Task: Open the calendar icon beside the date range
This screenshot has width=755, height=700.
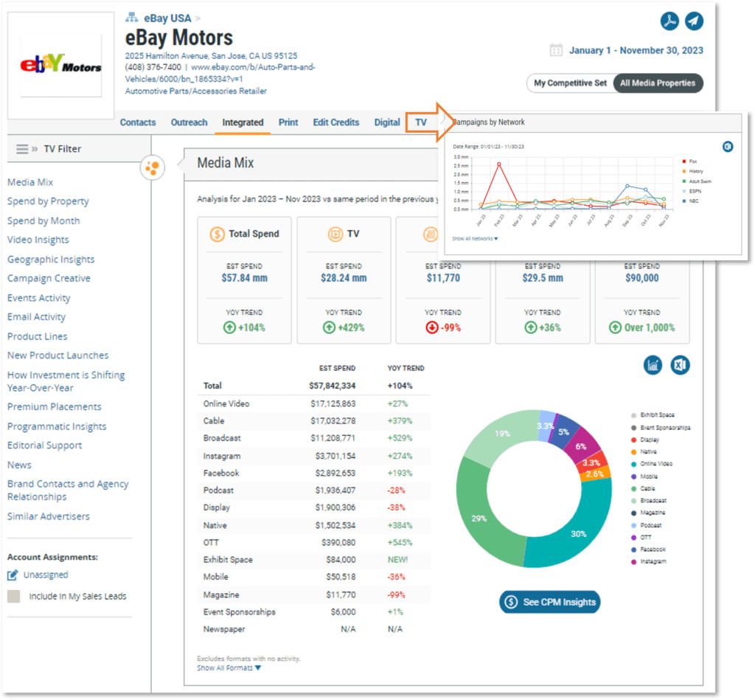Action: click(x=556, y=50)
